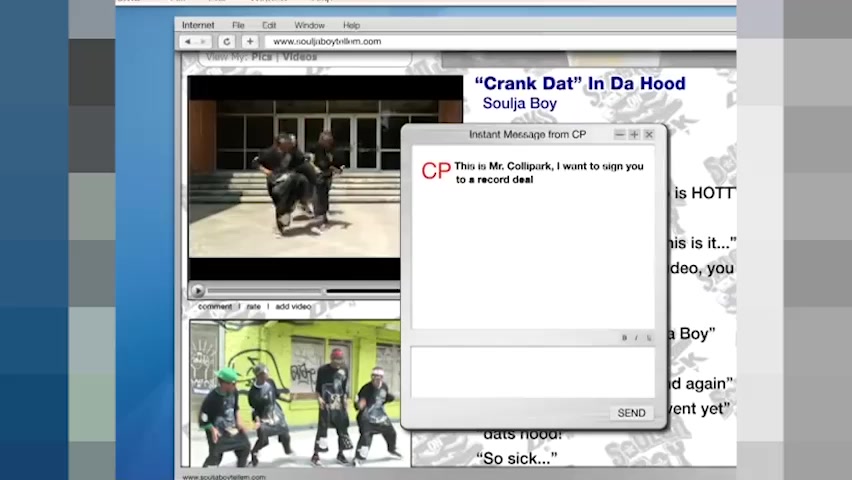852x480 pixels.
Task: Click the "Crank Dat" In Da Hood title
Action: click(580, 84)
